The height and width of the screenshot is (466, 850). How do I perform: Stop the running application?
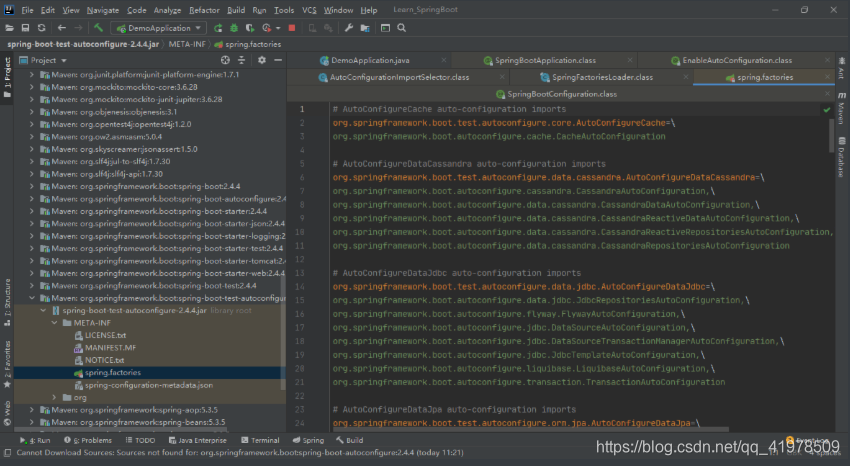coord(292,28)
